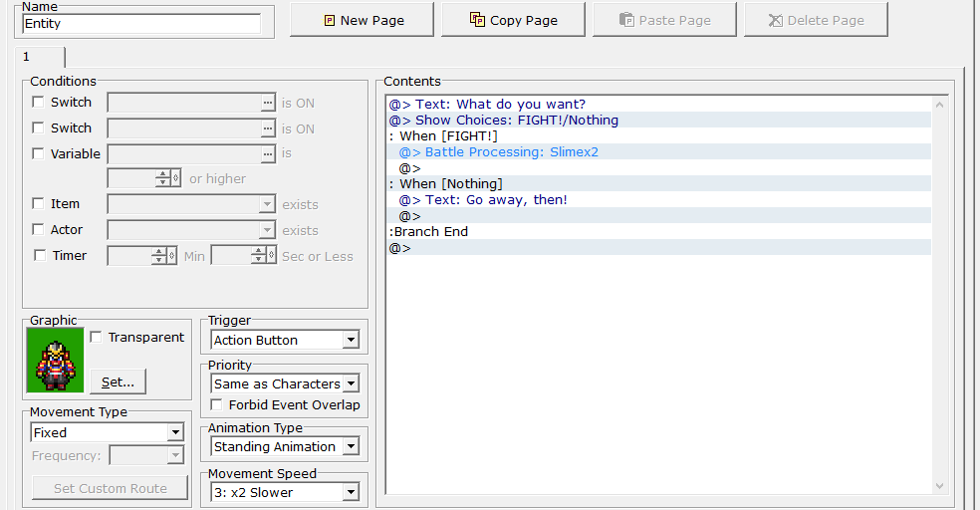The width and height of the screenshot is (980, 510).
Task: Enable the Variable condition checkbox
Action: pos(39,154)
